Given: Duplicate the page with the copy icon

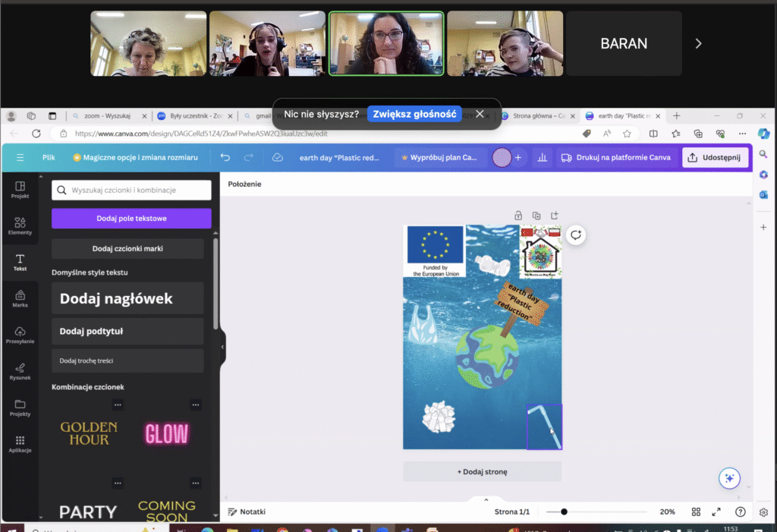Looking at the screenshot, I should (x=536, y=216).
